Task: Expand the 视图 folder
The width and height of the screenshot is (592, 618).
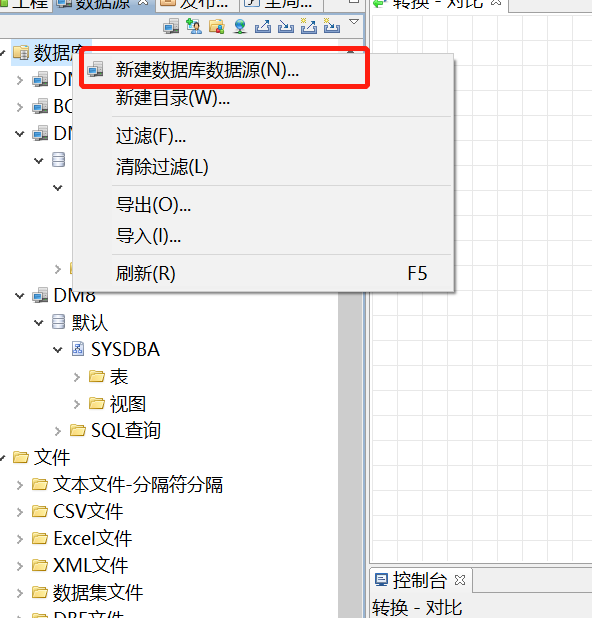Action: coord(77,404)
